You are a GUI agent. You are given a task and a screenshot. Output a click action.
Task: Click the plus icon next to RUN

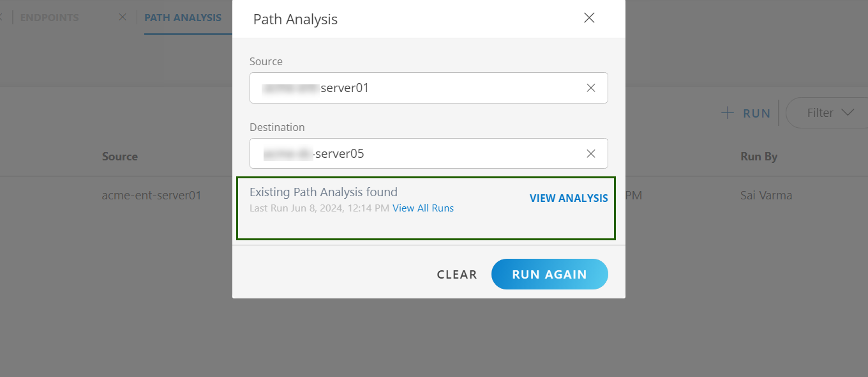728,113
